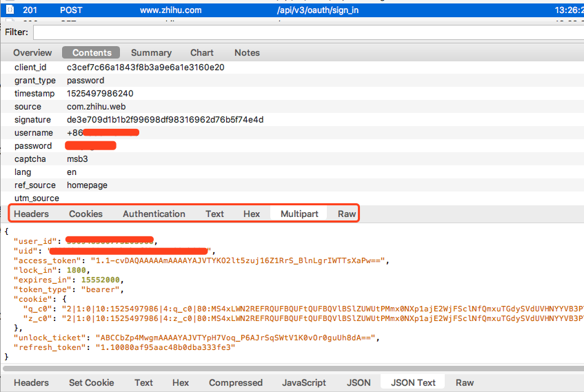Open response Text tab

144,382
